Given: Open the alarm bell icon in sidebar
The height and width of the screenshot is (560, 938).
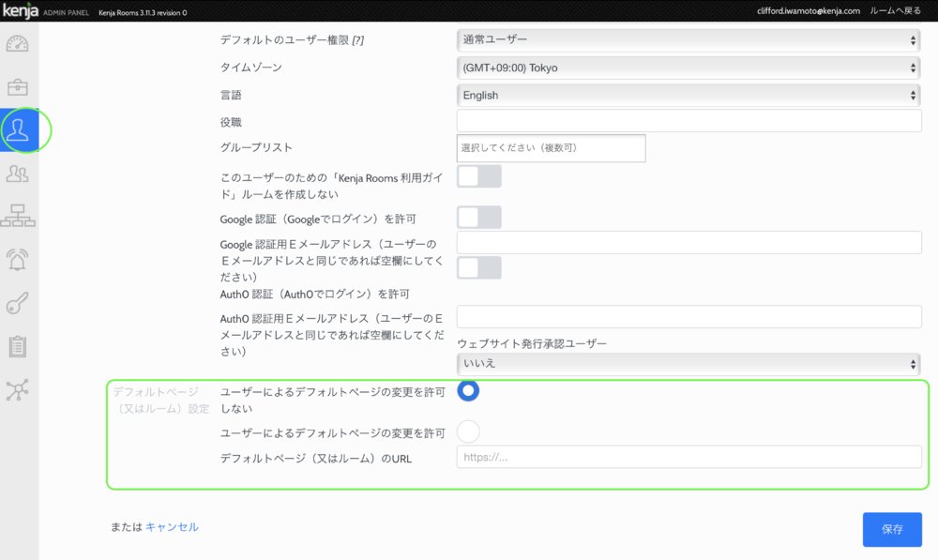Looking at the screenshot, I should click(17, 260).
